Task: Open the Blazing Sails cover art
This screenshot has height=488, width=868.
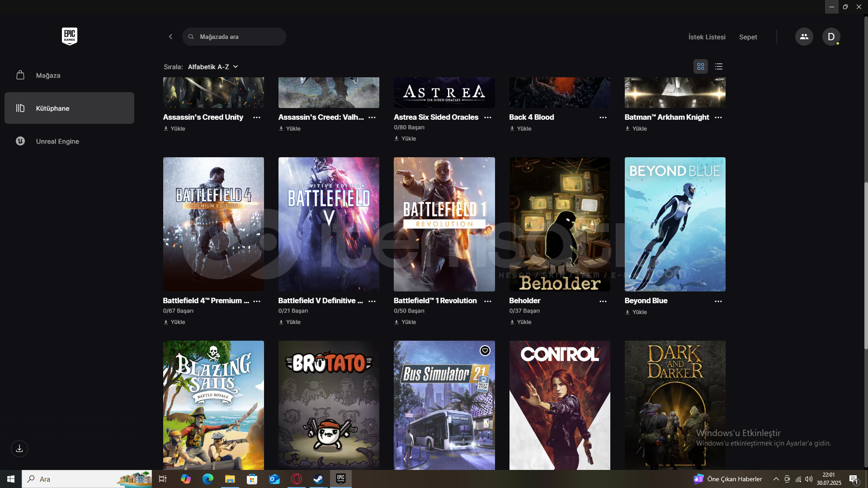Action: coord(213,405)
